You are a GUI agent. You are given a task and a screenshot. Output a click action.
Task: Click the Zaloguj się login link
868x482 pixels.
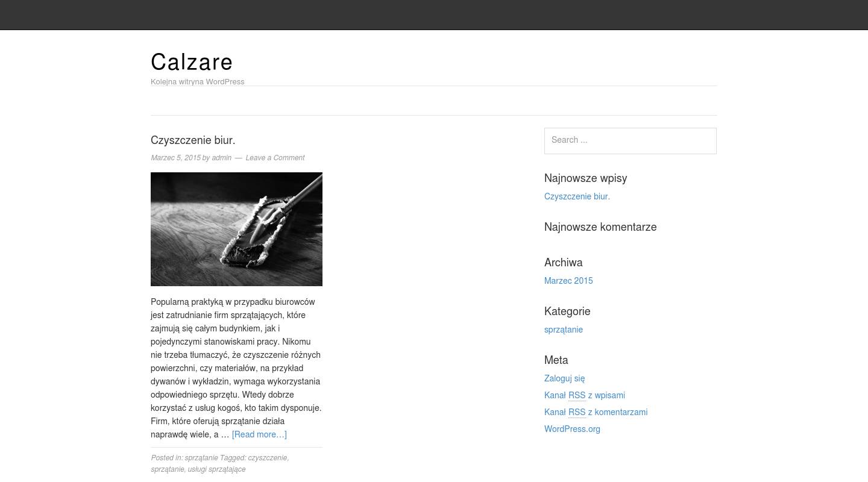click(564, 378)
